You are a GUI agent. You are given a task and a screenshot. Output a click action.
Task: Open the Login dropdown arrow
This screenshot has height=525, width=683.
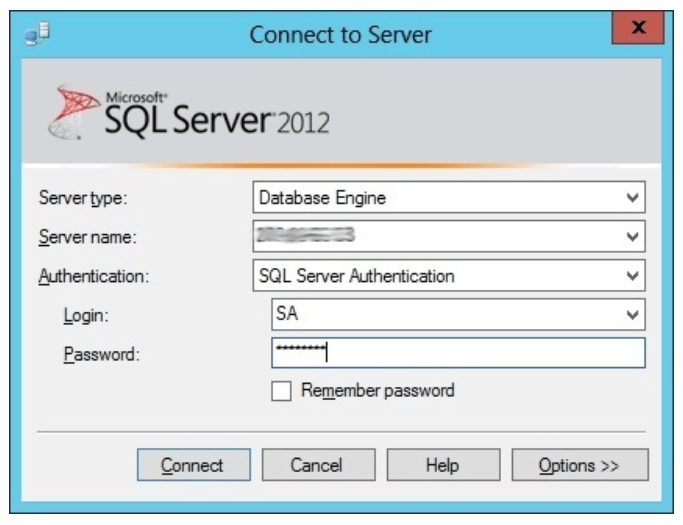631,315
